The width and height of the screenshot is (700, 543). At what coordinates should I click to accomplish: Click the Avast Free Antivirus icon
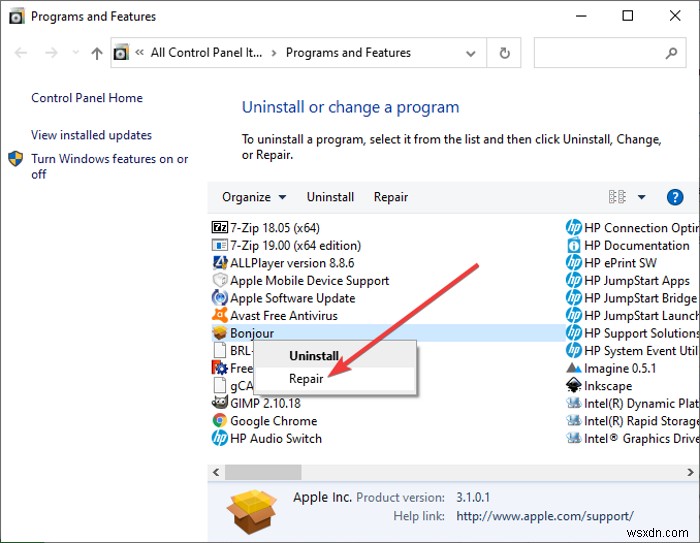tap(219, 315)
